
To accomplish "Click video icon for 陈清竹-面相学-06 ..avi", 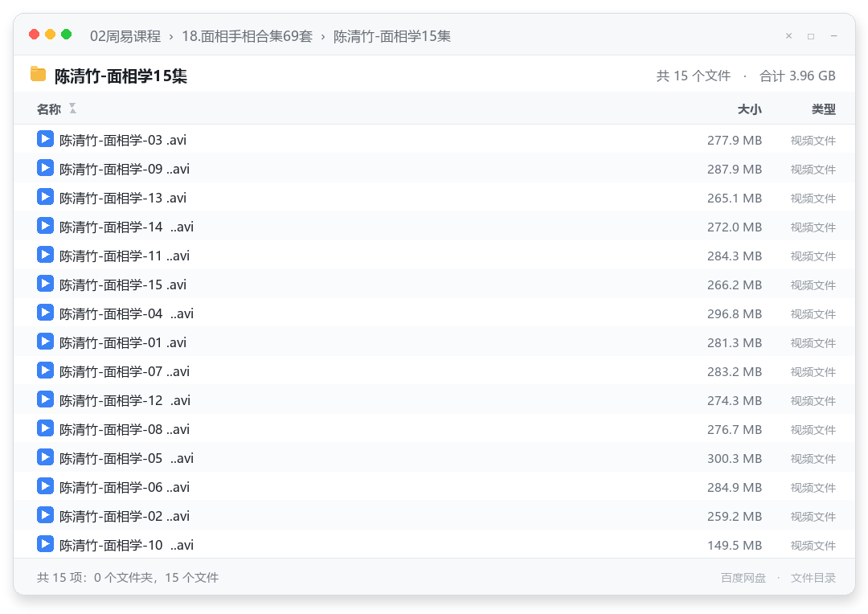I will tap(45, 486).
